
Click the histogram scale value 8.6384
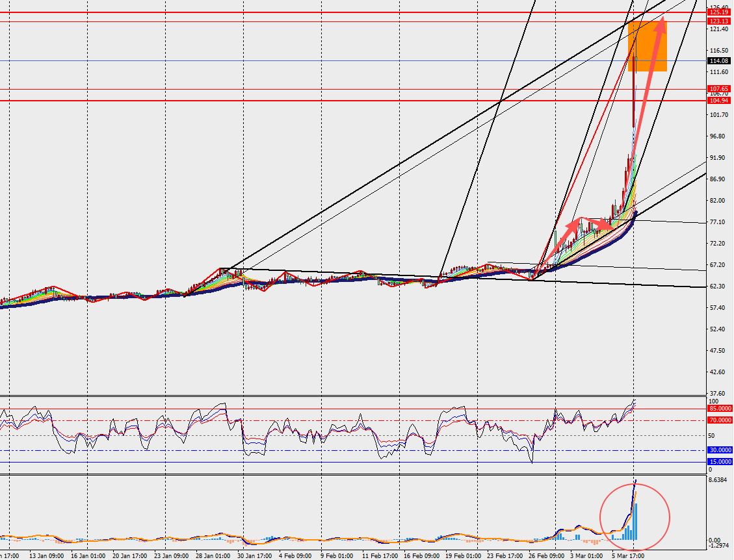[x=718, y=480]
